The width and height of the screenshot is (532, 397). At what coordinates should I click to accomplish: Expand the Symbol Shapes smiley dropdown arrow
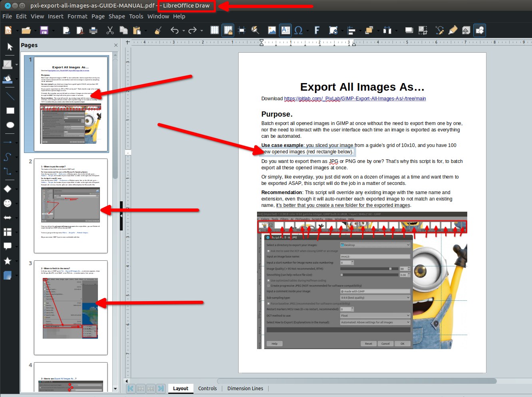16,203
